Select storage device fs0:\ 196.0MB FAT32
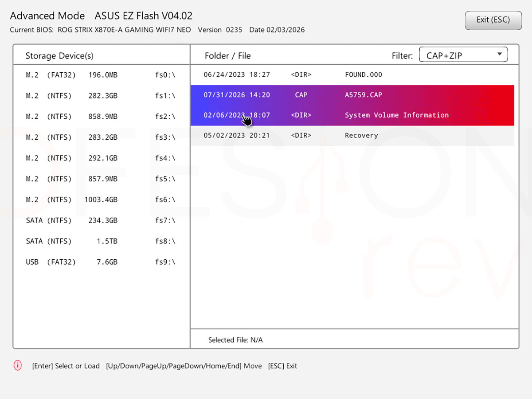532x399 pixels. (102, 75)
